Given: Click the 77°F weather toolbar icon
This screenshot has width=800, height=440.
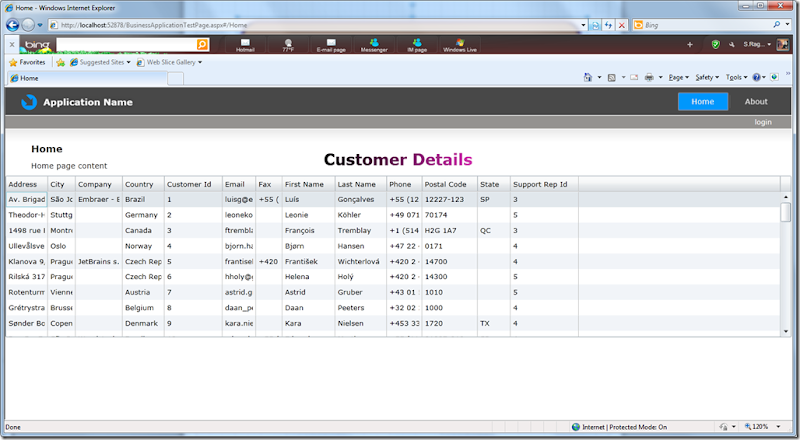Looking at the screenshot, I should coord(288,45).
